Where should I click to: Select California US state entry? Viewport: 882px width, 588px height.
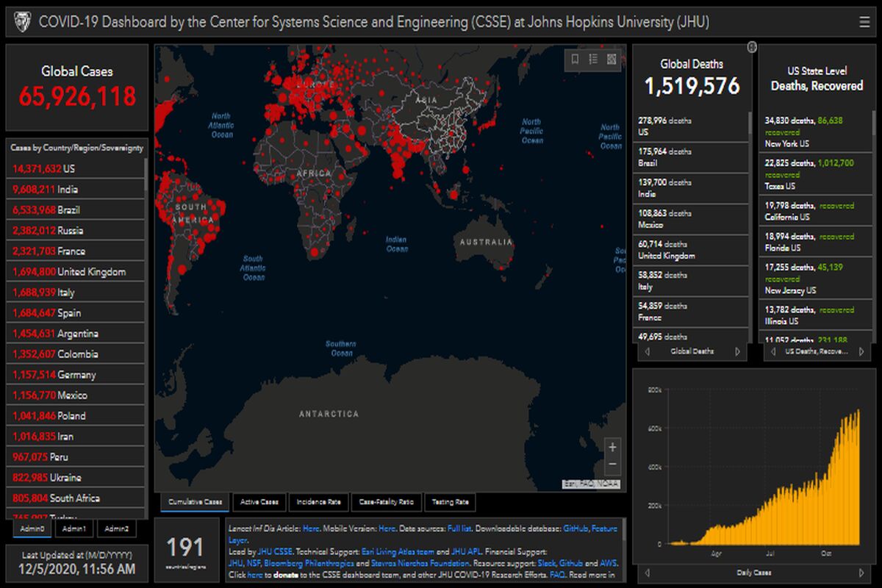tap(816, 211)
